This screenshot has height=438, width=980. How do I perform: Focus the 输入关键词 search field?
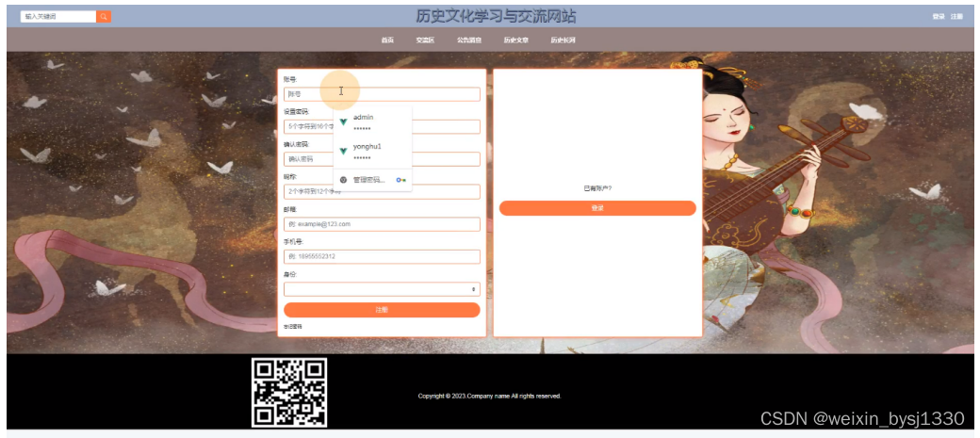coord(58,17)
